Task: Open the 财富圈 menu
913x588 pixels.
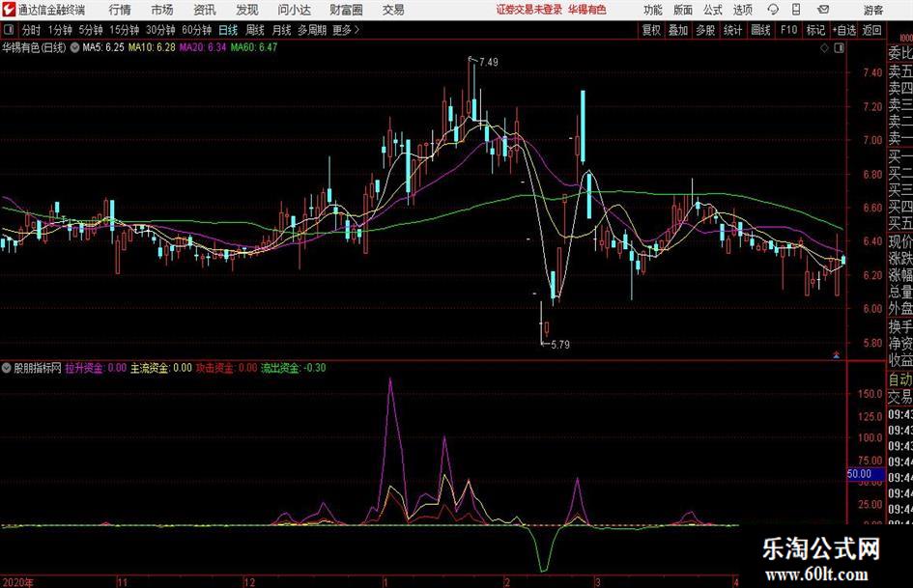Action: coord(346,10)
